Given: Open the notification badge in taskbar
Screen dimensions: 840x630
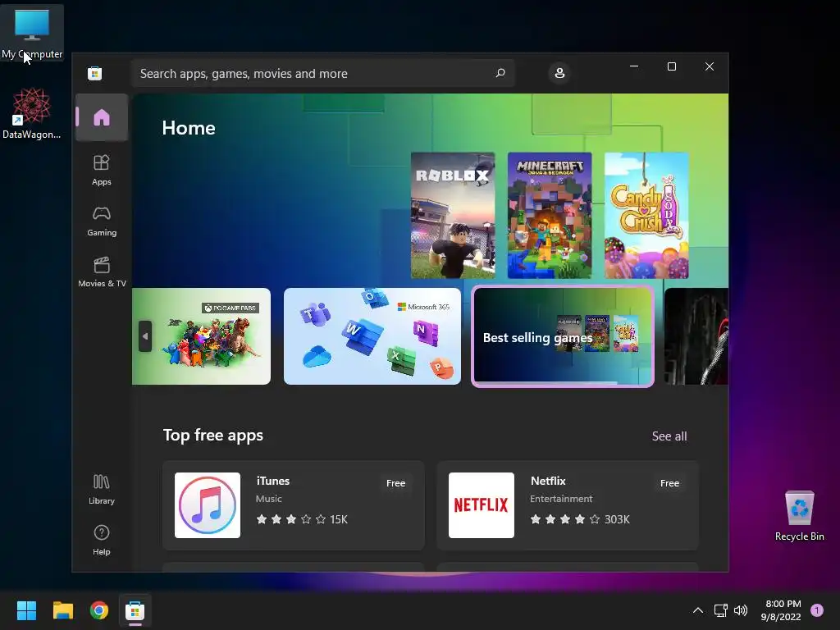Looking at the screenshot, I should (817, 610).
